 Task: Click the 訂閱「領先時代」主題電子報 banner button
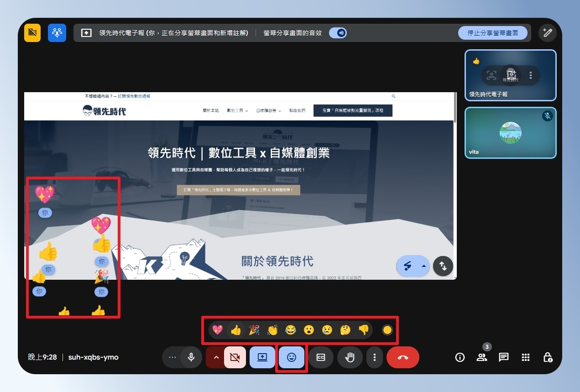pyautogui.click(x=238, y=190)
